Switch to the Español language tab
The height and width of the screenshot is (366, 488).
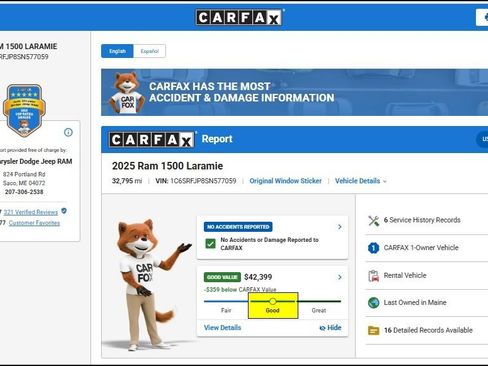coord(149,51)
